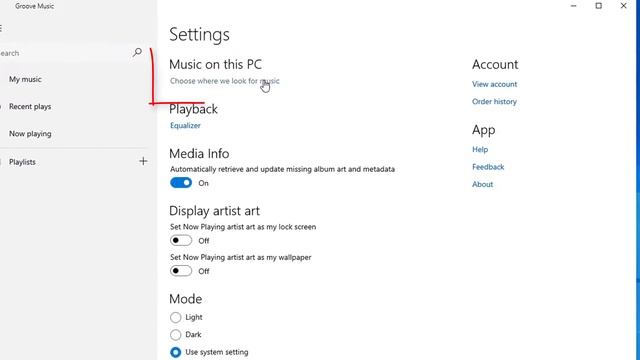This screenshot has width=640, height=360.
Task: Open Playlists in sidebar
Action: tap(22, 162)
